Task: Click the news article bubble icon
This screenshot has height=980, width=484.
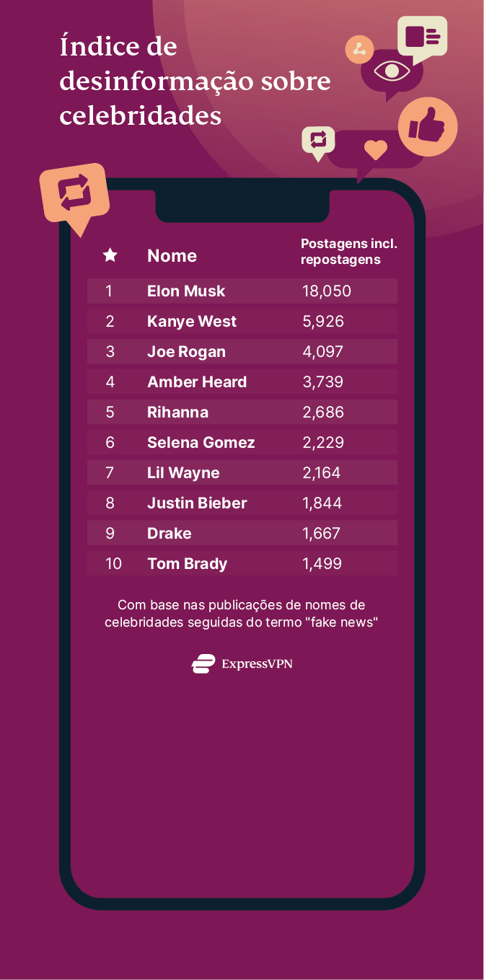Action: (x=423, y=36)
